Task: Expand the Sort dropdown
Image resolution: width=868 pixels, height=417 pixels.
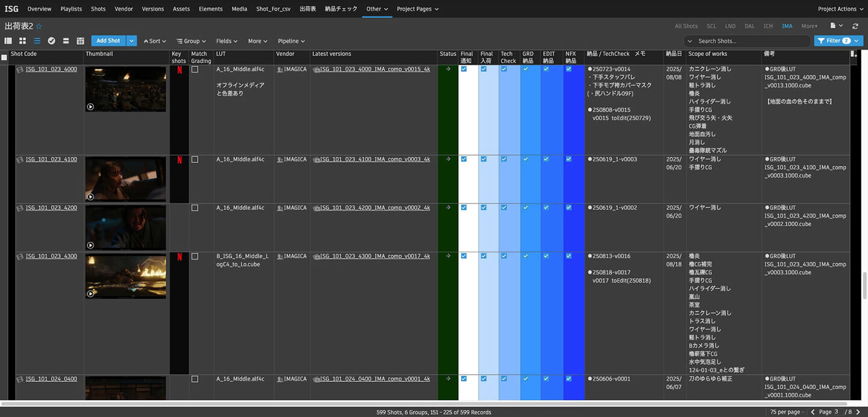Action: click(x=154, y=41)
